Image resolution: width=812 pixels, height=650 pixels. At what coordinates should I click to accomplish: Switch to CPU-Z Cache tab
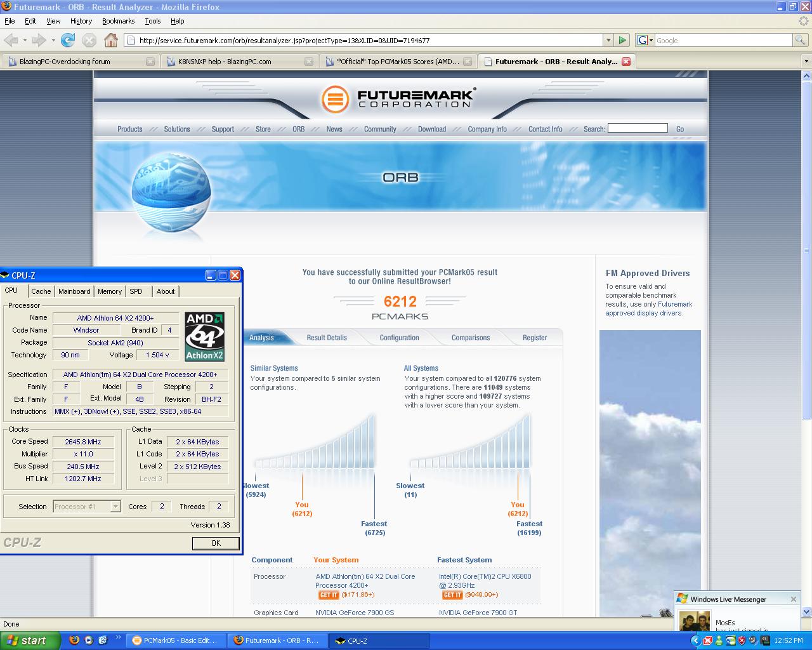(41, 291)
